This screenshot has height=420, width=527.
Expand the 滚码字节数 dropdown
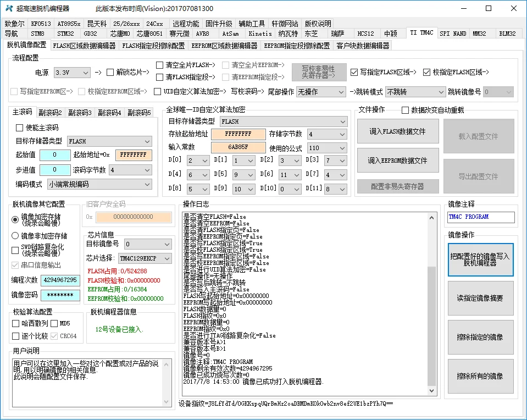click(x=131, y=170)
